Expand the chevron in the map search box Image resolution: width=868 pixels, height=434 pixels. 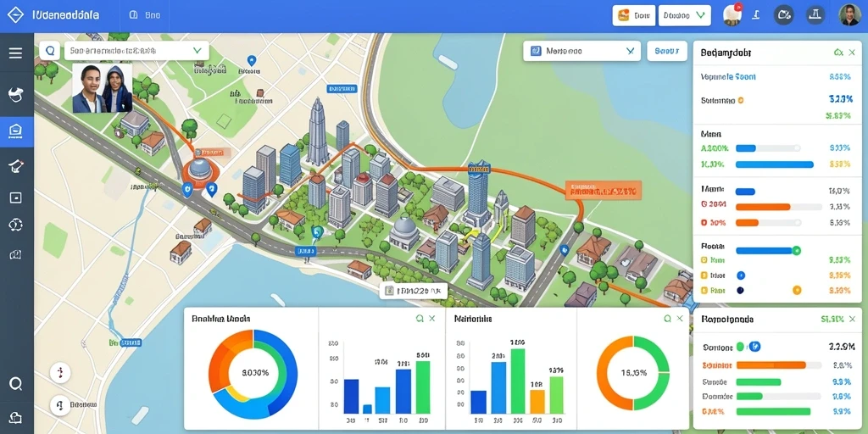(197, 50)
